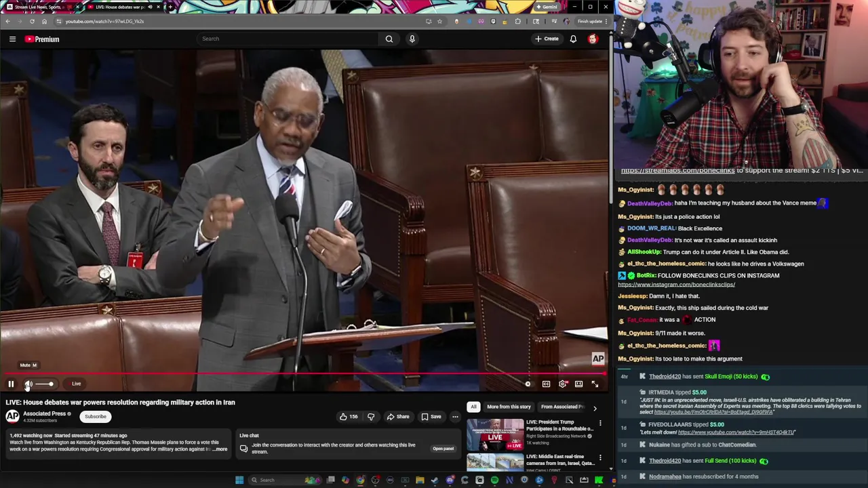Open the browser home page
This screenshot has width=868, height=488.
pyautogui.click(x=44, y=21)
